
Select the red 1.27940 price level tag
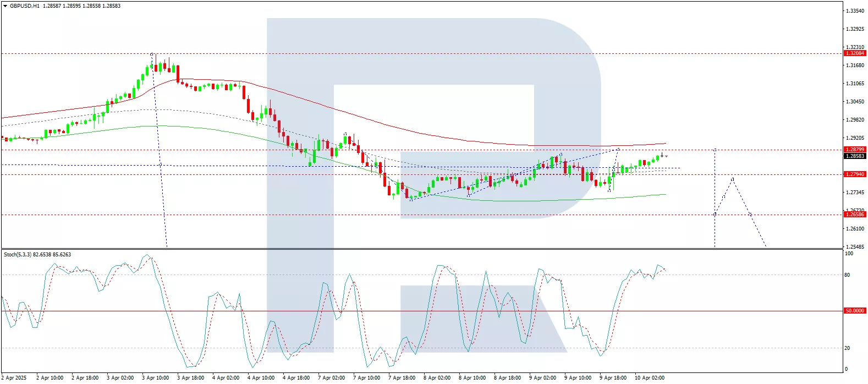(855, 174)
